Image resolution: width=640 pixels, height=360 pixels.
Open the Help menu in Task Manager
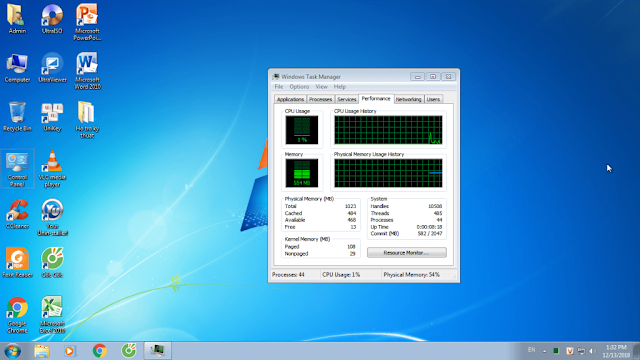[340, 87]
